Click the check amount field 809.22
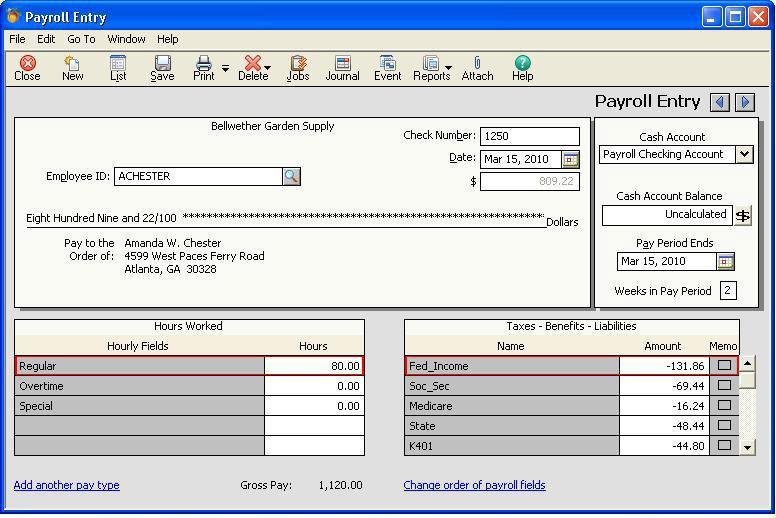This screenshot has width=776, height=518. 530,182
